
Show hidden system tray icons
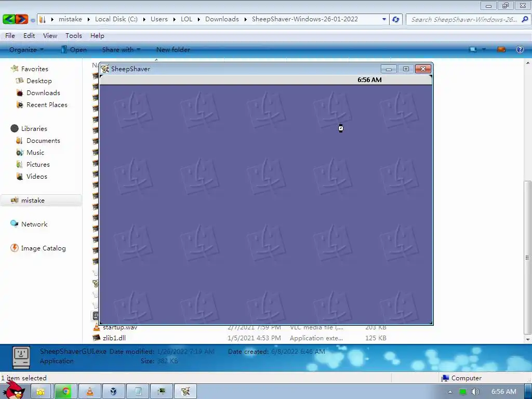[450, 392]
